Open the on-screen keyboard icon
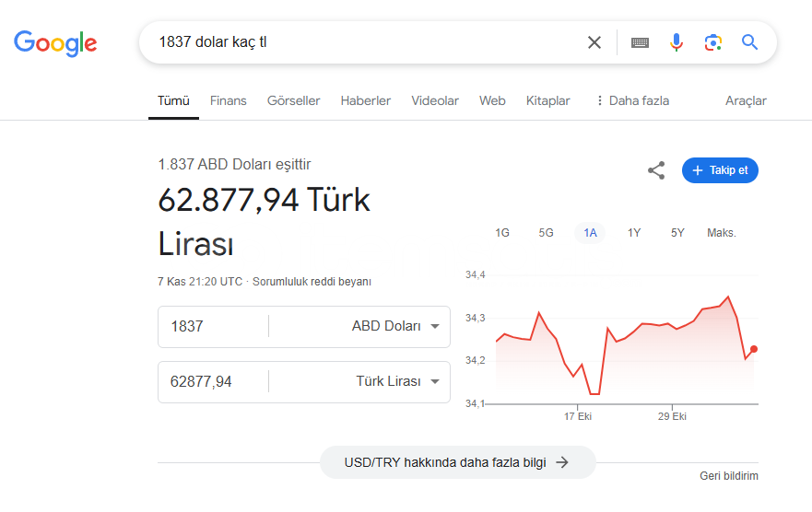Viewport: 812px width, 512px height. click(x=640, y=42)
